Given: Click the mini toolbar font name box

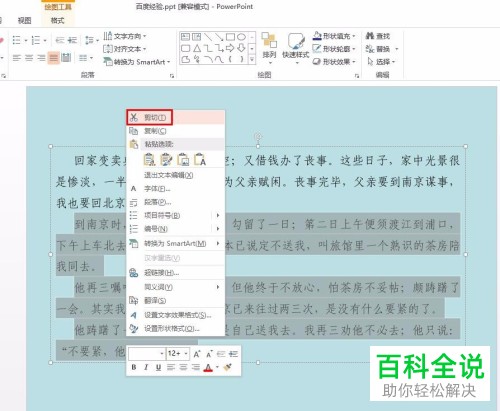Looking at the screenshot, I should (146, 354).
